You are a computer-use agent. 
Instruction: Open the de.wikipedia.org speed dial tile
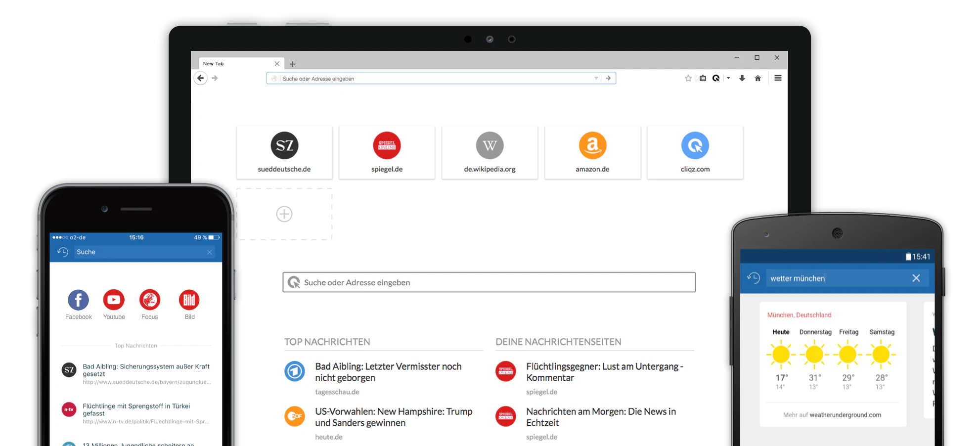490,152
